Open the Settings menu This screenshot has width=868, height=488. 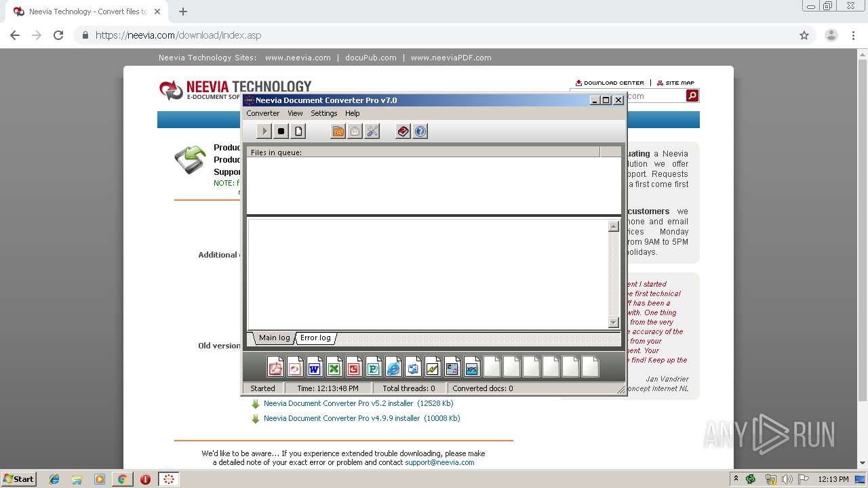click(x=324, y=113)
